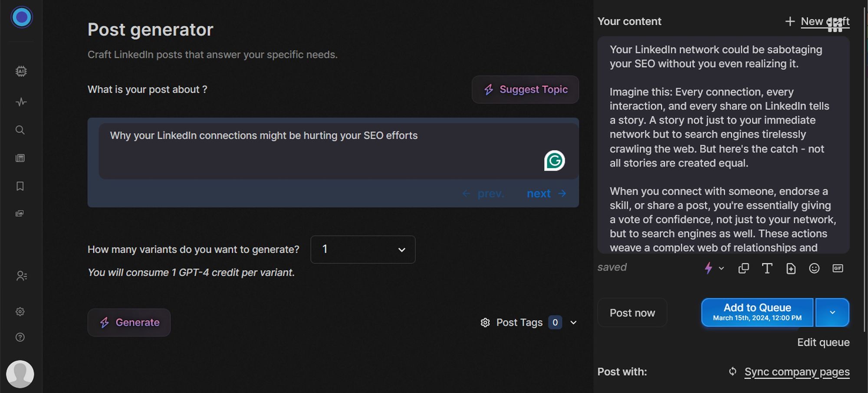Image resolution: width=868 pixels, height=393 pixels.
Task: Open the news feed icon in sidebar
Action: [x=20, y=158]
